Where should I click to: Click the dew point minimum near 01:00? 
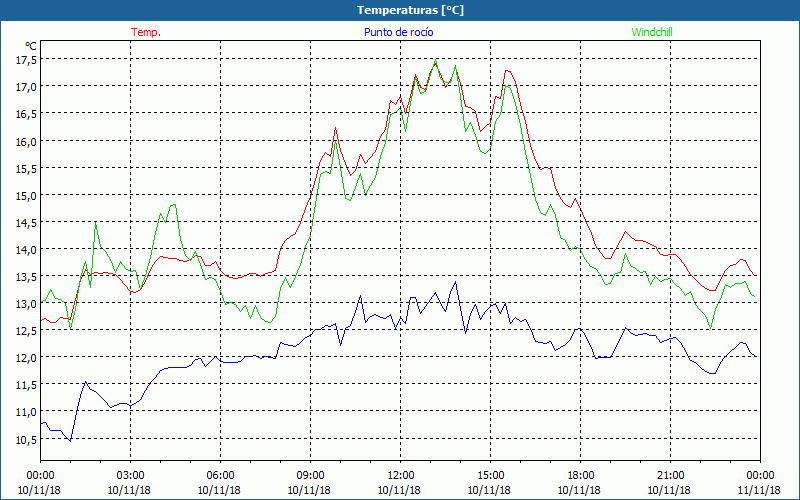tap(70, 441)
